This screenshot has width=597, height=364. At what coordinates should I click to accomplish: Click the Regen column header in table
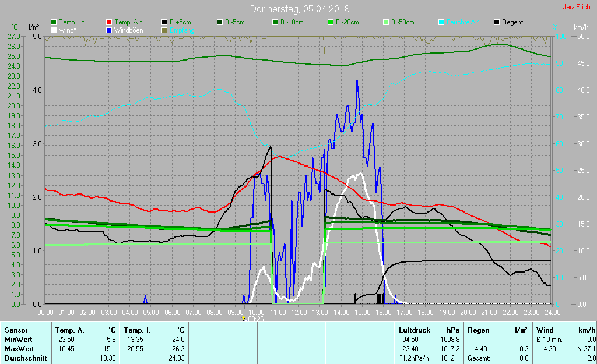pos(478,330)
